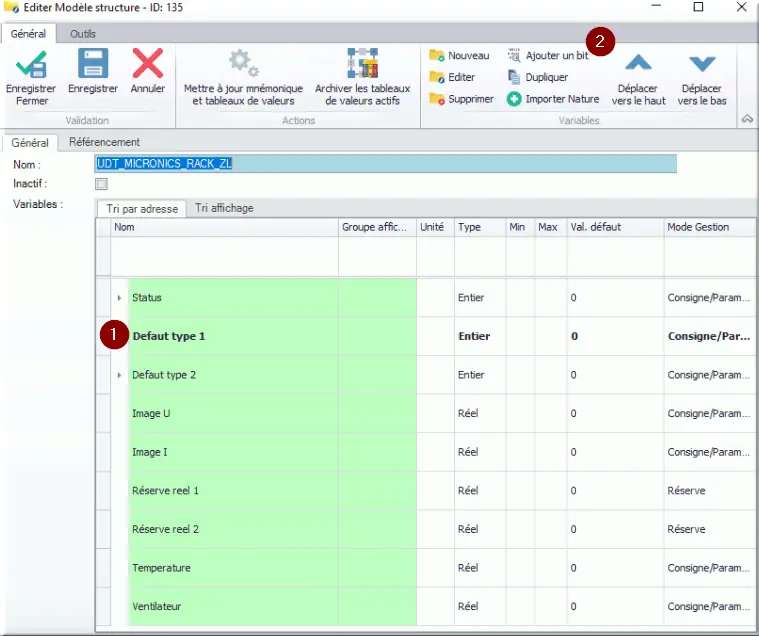Switch to the Outils ribbon tab
Viewport: 759px width, 636px height.
(x=83, y=34)
